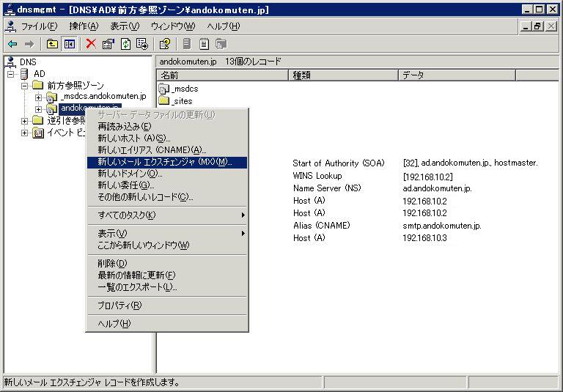Select 新しいメール エクスチェンジャ (MX) menu entry
Screen dimensions: 563x392
click(164, 162)
